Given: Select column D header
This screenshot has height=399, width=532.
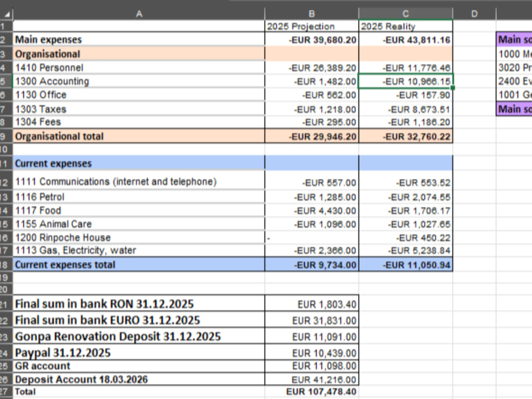Looking at the screenshot, I should (x=475, y=14).
